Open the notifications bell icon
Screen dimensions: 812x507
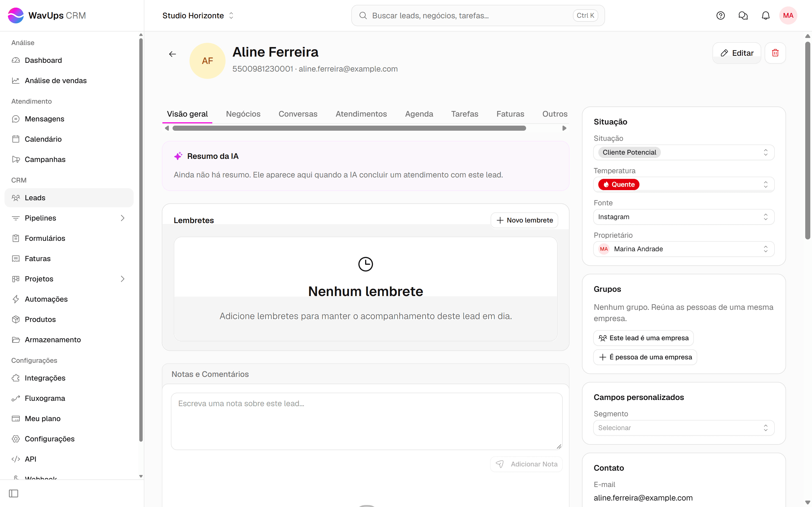[x=765, y=15]
